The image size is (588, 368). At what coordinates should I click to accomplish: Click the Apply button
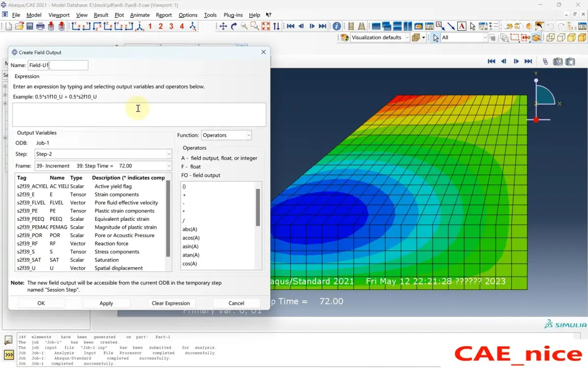coord(106,303)
